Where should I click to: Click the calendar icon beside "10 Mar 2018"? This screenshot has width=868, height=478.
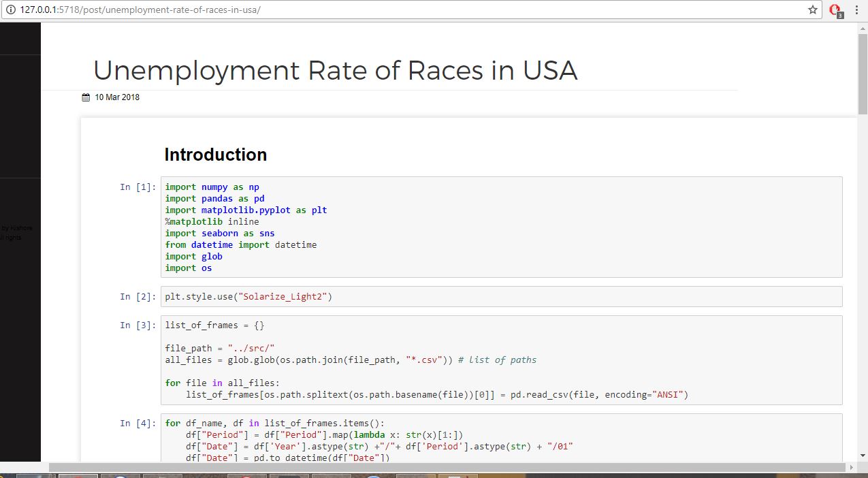[x=84, y=97]
